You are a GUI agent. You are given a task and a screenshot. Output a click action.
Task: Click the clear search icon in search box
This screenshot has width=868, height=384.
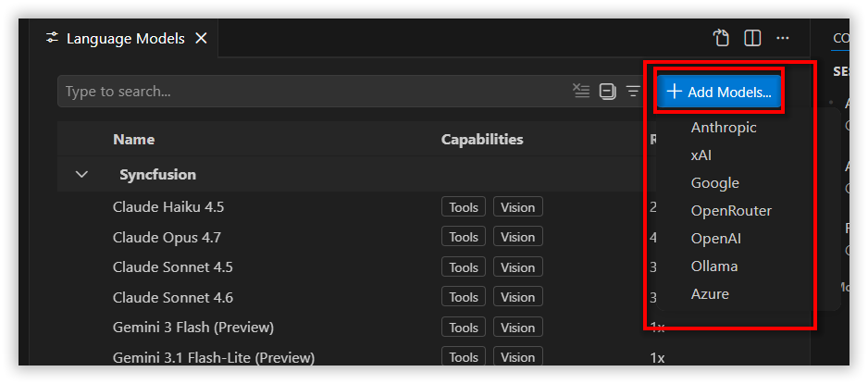coord(581,92)
